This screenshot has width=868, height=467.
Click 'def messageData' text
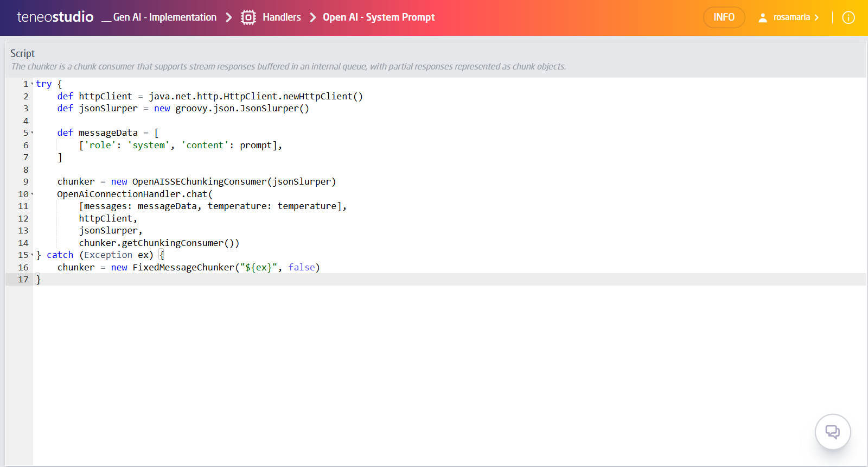98,133
